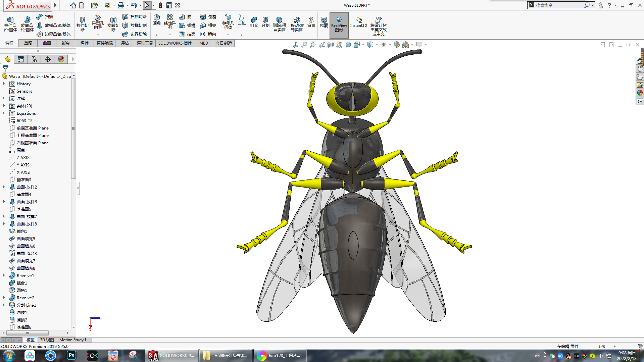The width and height of the screenshot is (644, 362).
Task: Open the 圆角 fillet dropdown arrow
Action: pyautogui.click(x=156, y=35)
